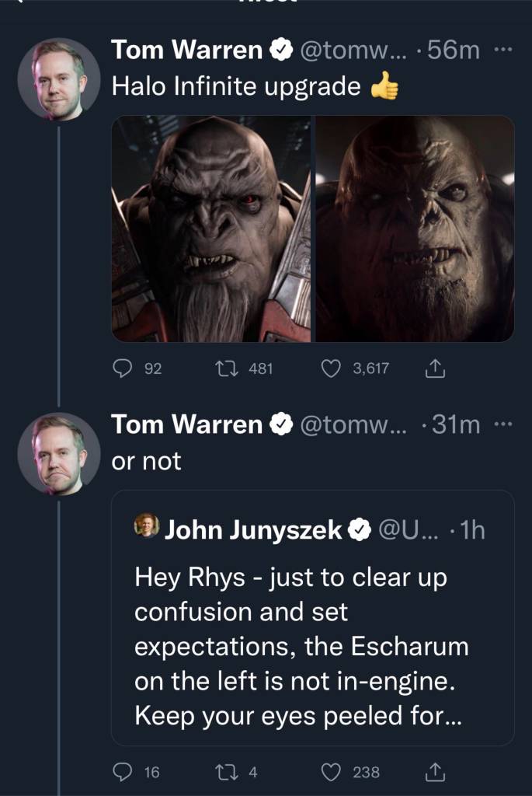
Task: Reply to the Halo Infinite upgrade tweet
Action: [x=122, y=369]
